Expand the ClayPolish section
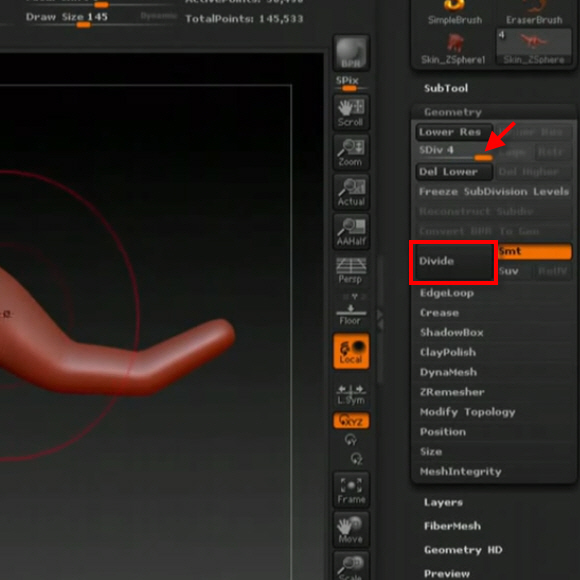 [448, 352]
